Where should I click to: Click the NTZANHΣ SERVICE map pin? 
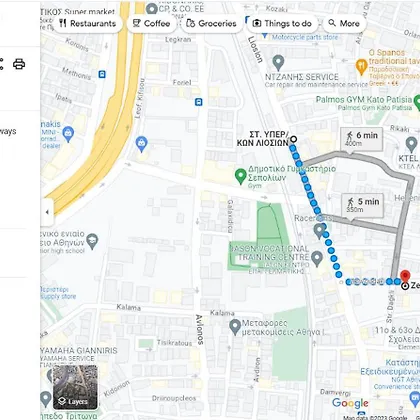pos(278,63)
